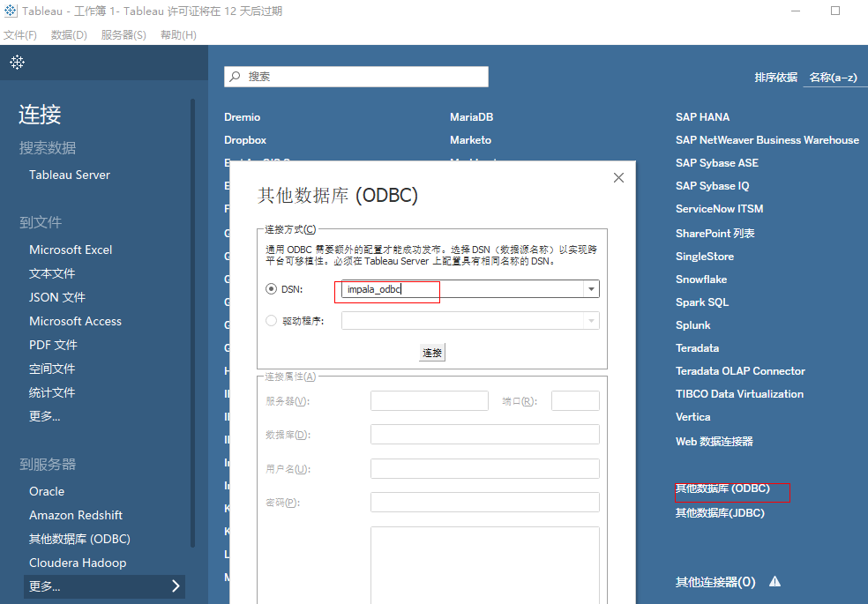Open the 驱动程序 dropdown list
Image resolution: width=868 pixels, height=604 pixels.
pos(591,321)
